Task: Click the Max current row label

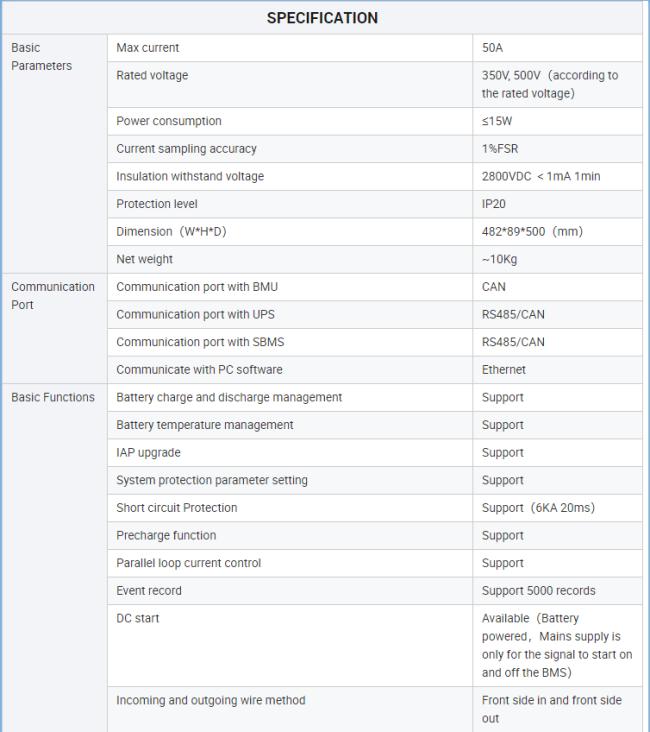Action: point(148,48)
